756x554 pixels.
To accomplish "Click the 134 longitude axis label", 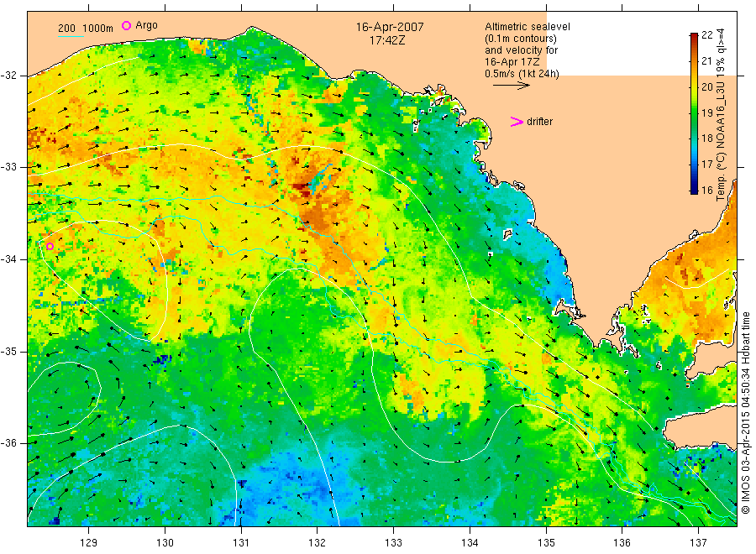I will tap(470, 543).
